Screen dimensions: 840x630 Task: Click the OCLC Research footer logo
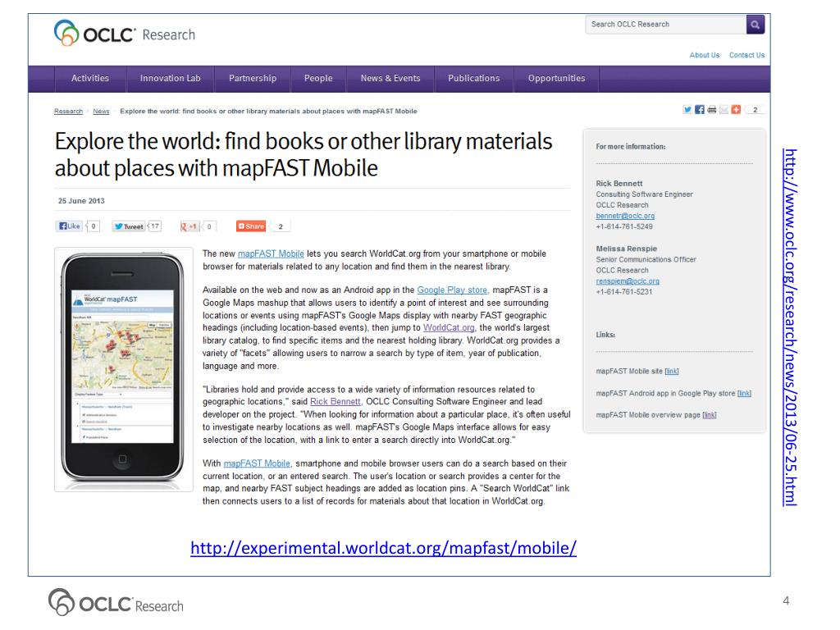click(x=116, y=603)
